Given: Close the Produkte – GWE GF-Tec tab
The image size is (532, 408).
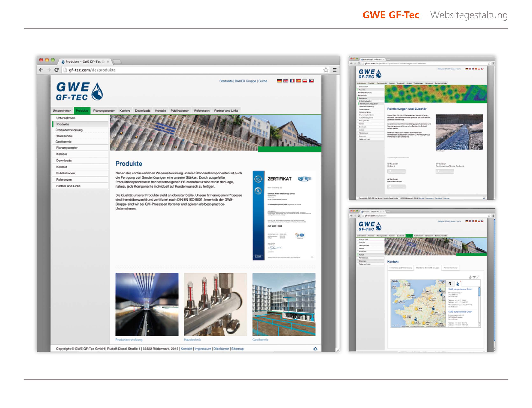Looking at the screenshot, I should coord(108,61).
